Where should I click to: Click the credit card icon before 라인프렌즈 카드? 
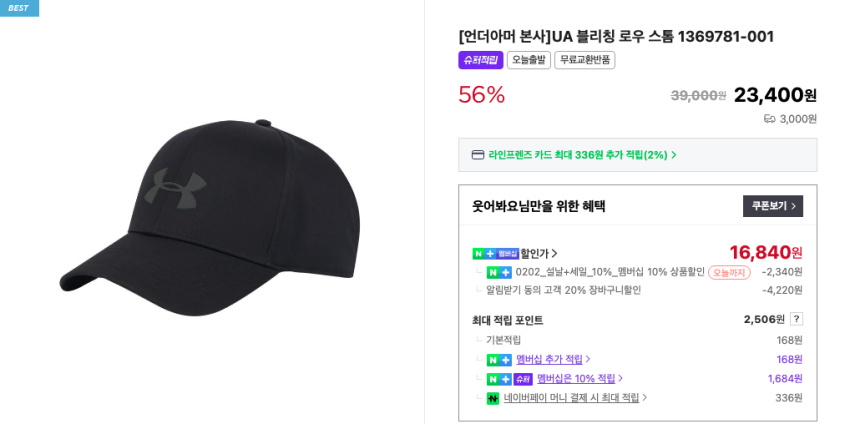[x=478, y=155]
